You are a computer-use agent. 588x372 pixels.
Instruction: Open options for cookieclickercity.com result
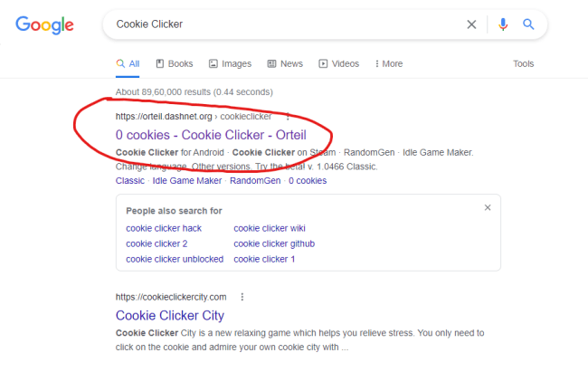pos(242,297)
